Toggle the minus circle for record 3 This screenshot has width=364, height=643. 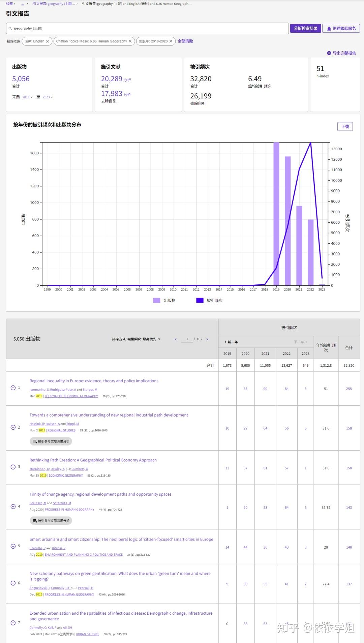click(13, 467)
